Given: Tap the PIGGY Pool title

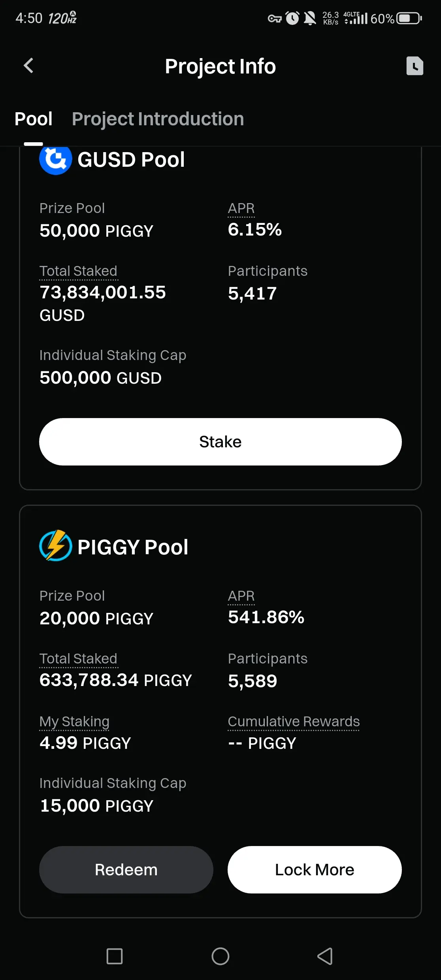Looking at the screenshot, I should click(x=133, y=547).
